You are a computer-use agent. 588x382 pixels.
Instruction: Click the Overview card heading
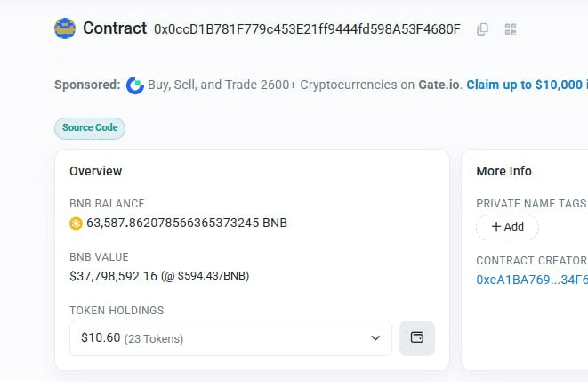96,171
